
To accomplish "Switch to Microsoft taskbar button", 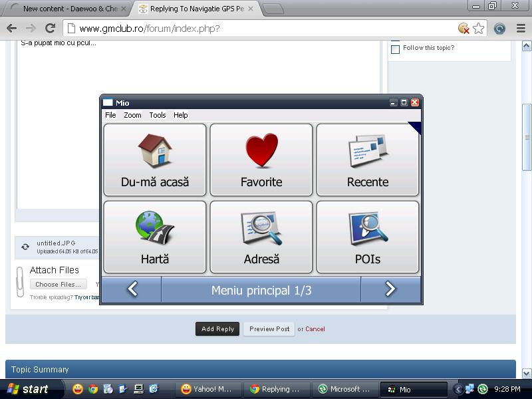I will [345, 389].
